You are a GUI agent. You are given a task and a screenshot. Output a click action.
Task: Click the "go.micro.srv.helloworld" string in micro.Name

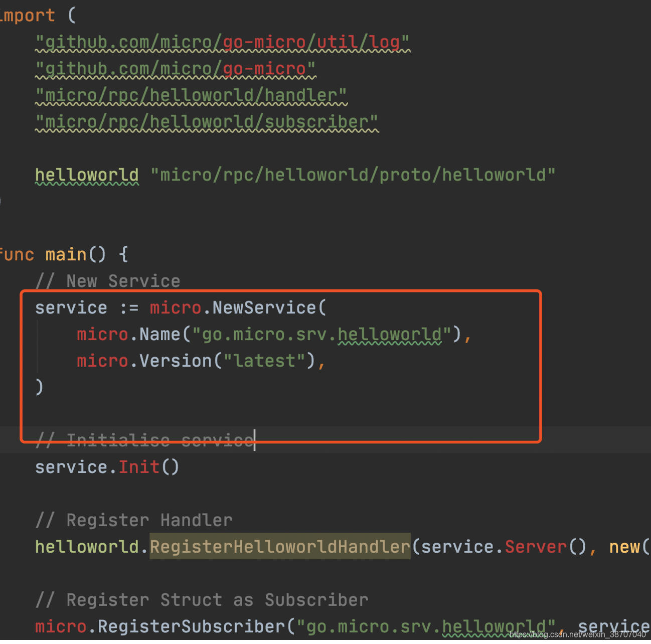pyautogui.click(x=321, y=335)
